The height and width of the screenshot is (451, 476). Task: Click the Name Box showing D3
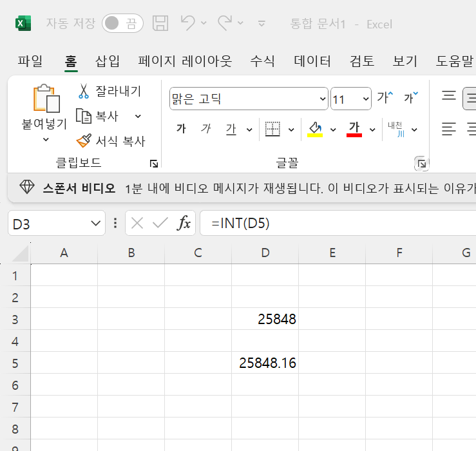click(x=48, y=224)
